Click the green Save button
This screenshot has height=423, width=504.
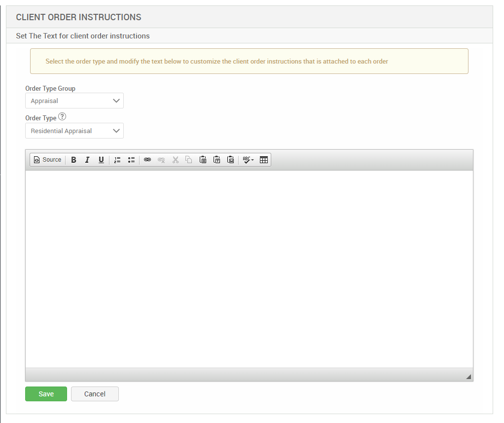point(46,394)
